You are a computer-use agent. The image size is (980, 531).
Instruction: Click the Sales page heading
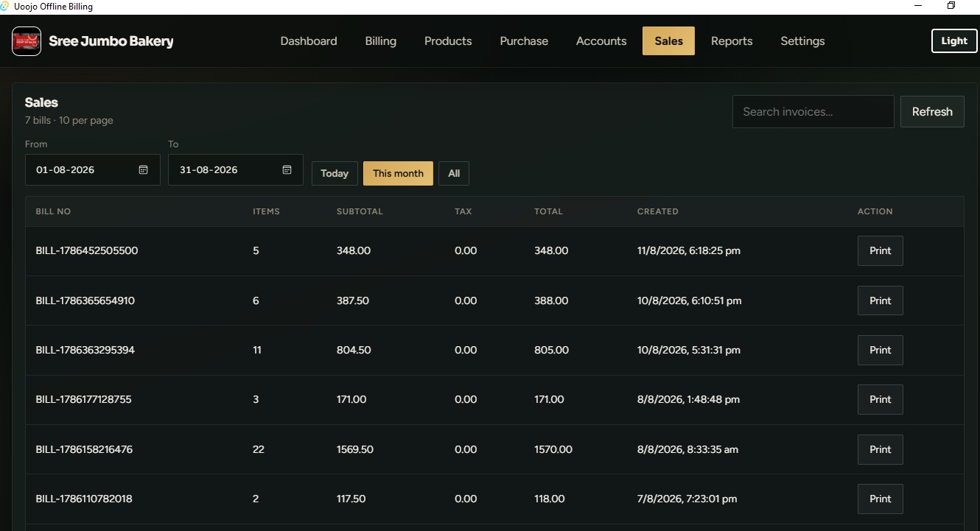coord(41,102)
